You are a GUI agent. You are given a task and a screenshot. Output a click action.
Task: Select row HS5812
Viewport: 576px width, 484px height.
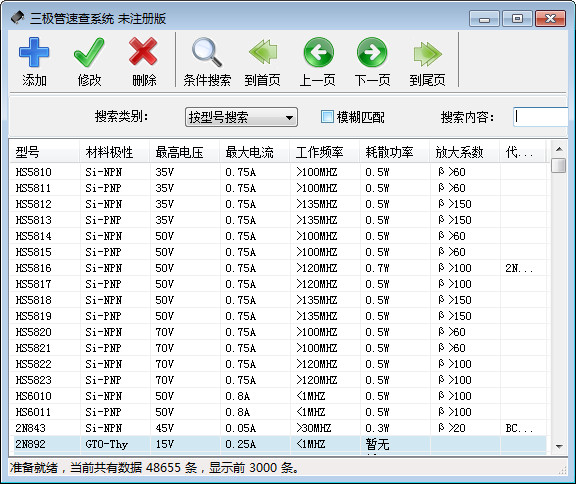[x=278, y=204]
